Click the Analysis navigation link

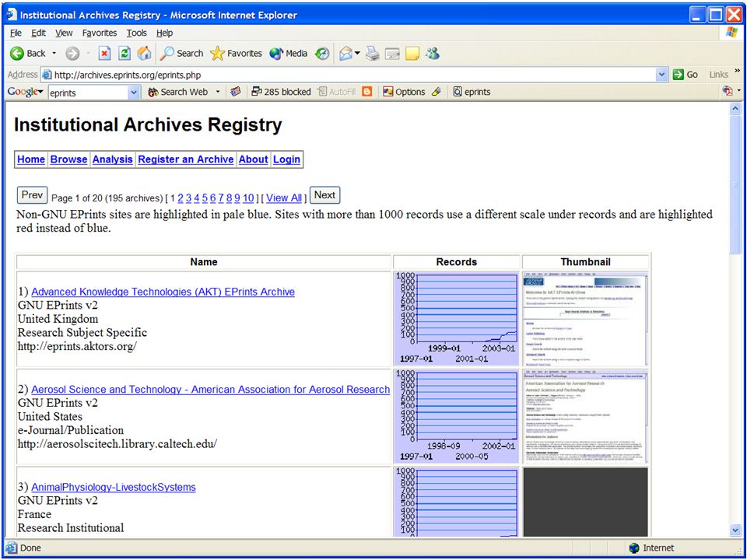(112, 159)
